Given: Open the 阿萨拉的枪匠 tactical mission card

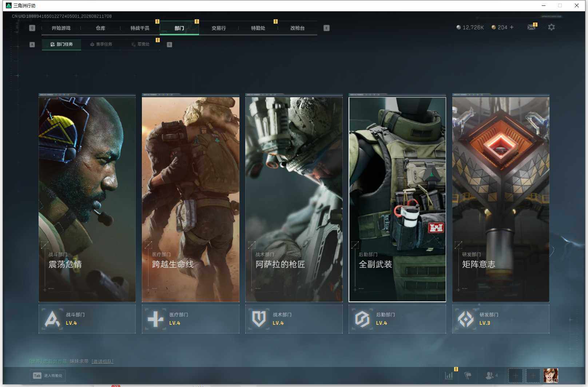Looking at the screenshot, I should click(294, 199).
